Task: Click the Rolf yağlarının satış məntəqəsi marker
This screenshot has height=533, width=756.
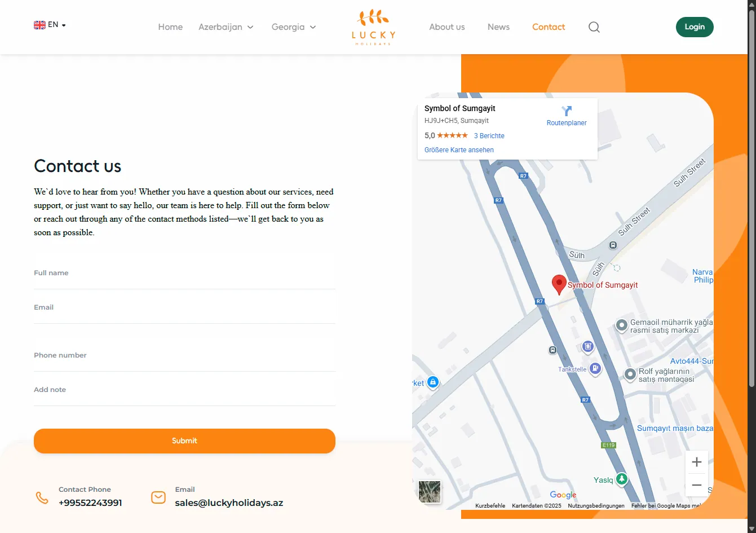Action: (630, 374)
